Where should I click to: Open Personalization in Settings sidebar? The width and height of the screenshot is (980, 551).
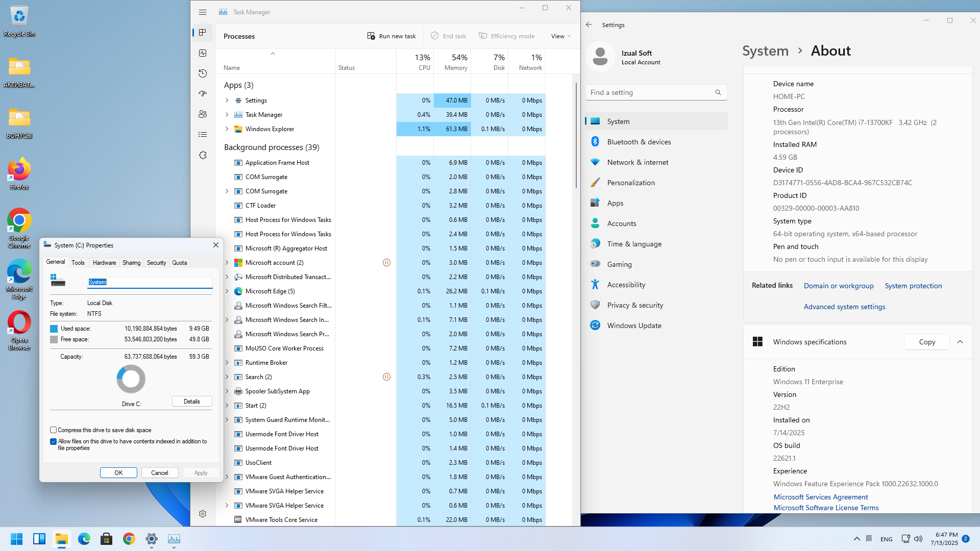pos(656,183)
